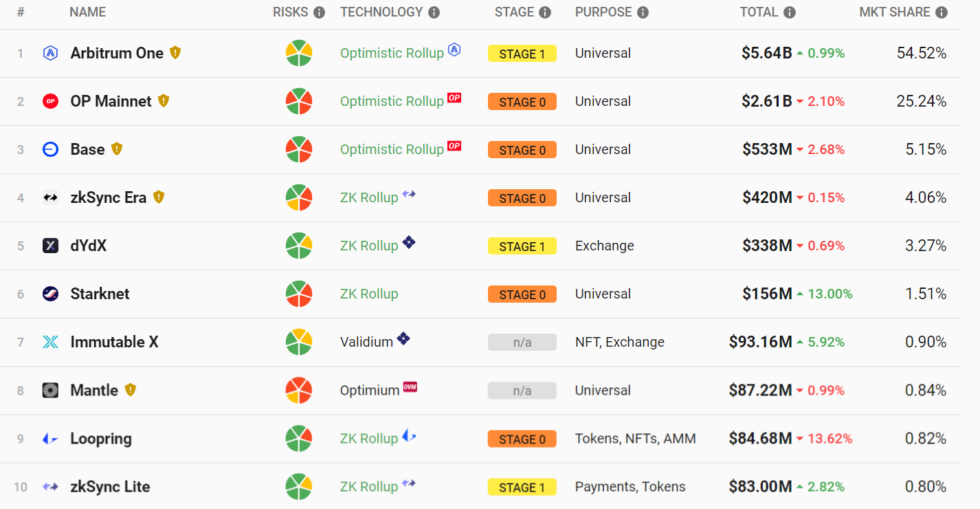Click the ZK Rollup link in Starknet row
Viewport: 980px width, 509px height.
point(369,294)
